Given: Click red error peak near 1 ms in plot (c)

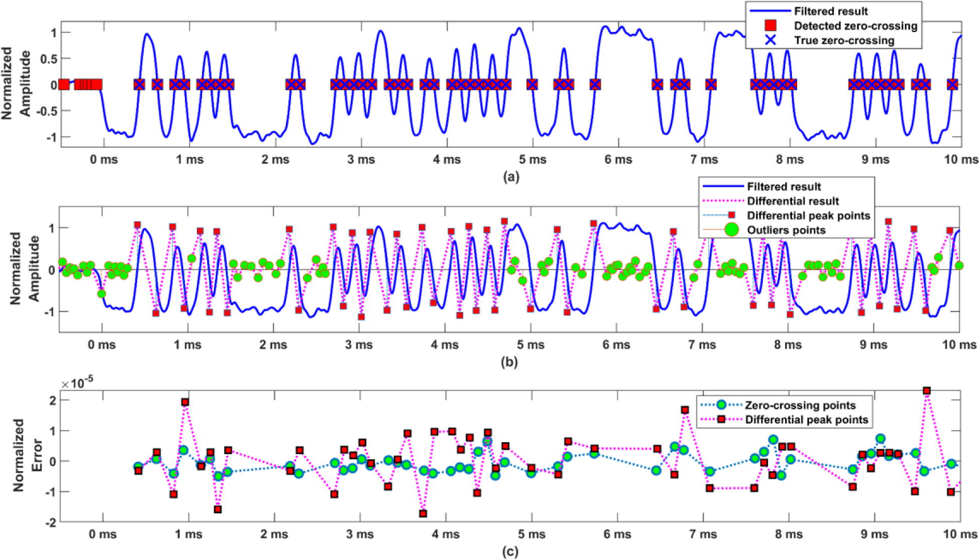Looking at the screenshot, I should click(185, 402).
